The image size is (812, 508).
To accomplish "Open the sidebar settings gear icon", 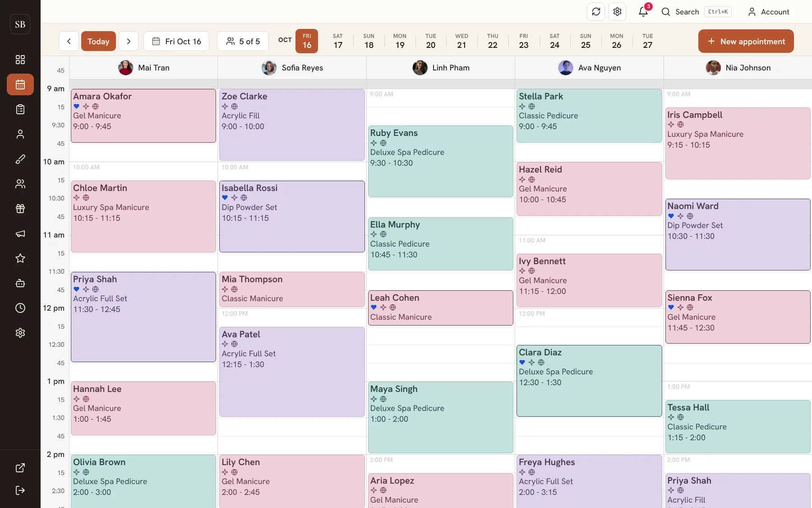I will [x=20, y=333].
